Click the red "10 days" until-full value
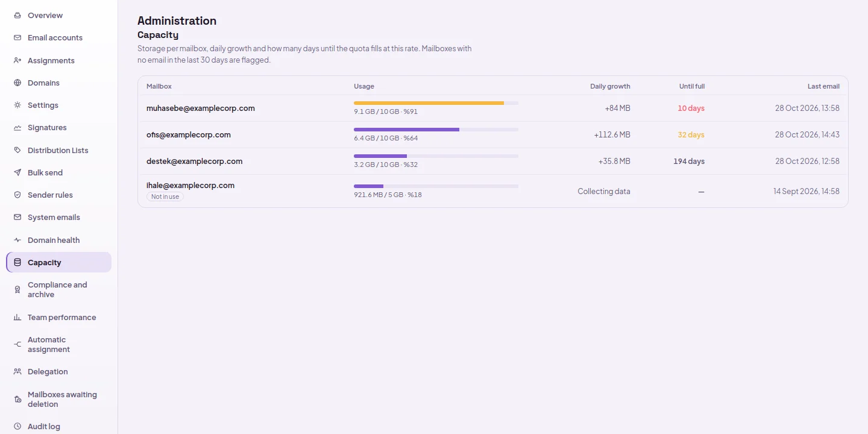Viewport: 868px width, 434px height. (691, 108)
